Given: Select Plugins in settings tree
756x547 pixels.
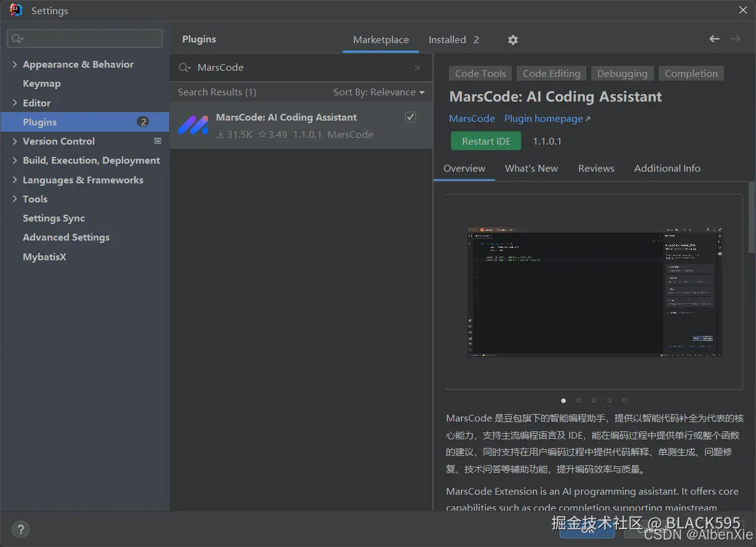Looking at the screenshot, I should tap(84, 122).
